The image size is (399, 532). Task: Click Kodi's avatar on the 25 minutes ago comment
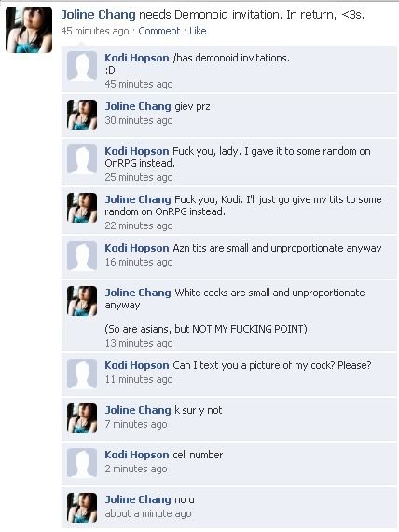pyautogui.click(x=82, y=159)
